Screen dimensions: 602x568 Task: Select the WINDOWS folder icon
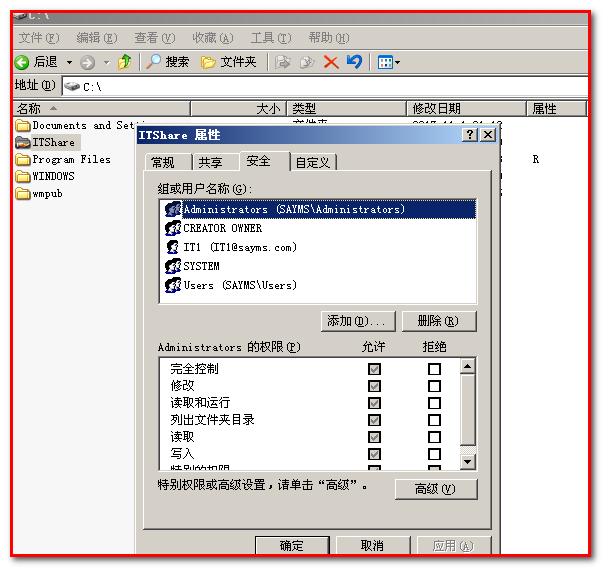tap(23, 176)
